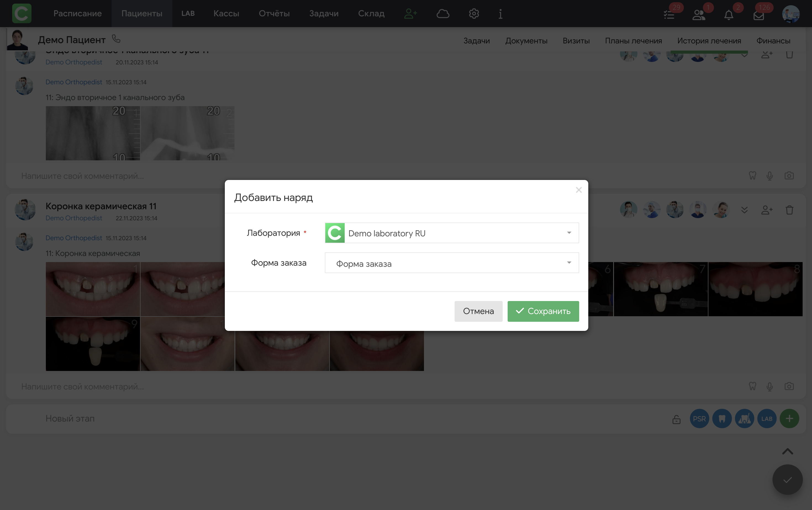Open smile photo number 7

click(x=661, y=289)
